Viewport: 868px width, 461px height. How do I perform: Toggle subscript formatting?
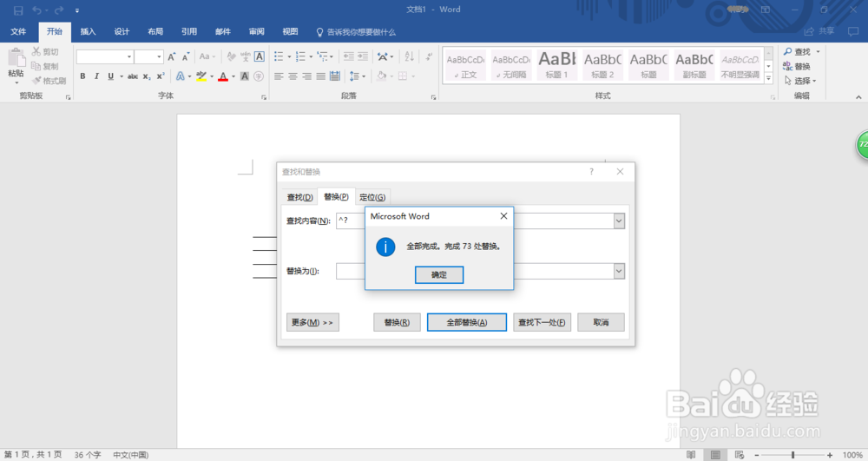(147, 76)
